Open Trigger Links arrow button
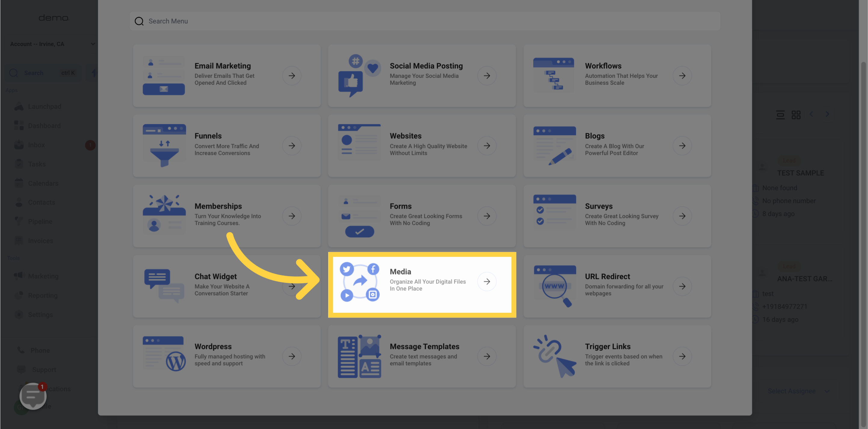The image size is (868, 429). coord(682,356)
